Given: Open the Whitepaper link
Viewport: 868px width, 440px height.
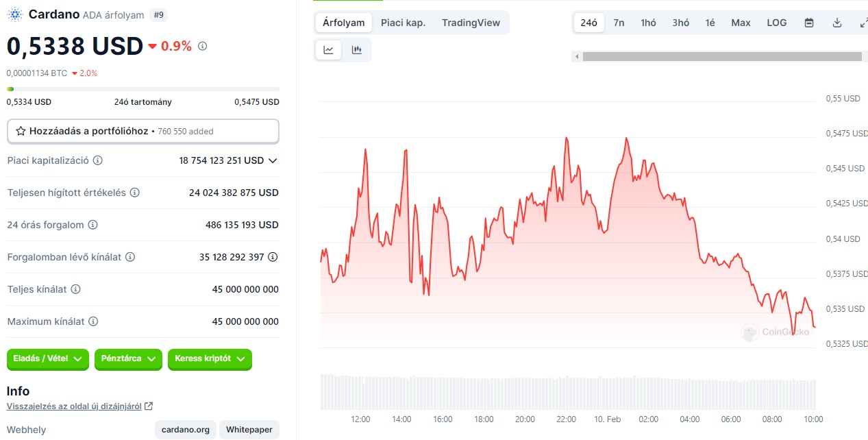Looking at the screenshot, I should (249, 430).
